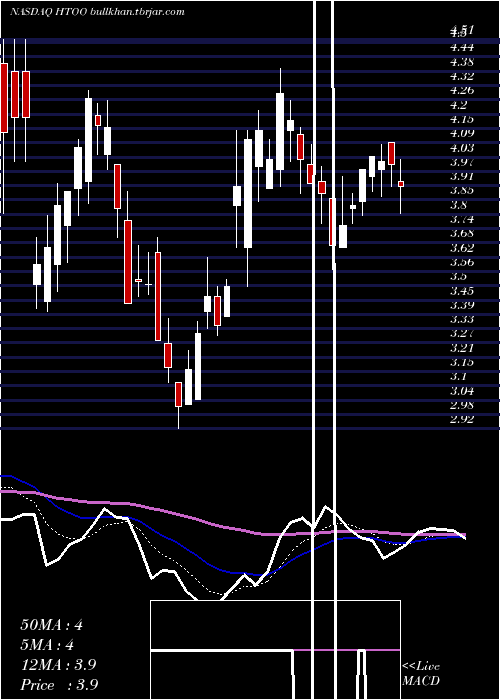Viewport: 500px width, 700px height.
Task: Click the NASDAQ HTOO bullkhan.tbrjar.com title text
Action: pos(97,12)
